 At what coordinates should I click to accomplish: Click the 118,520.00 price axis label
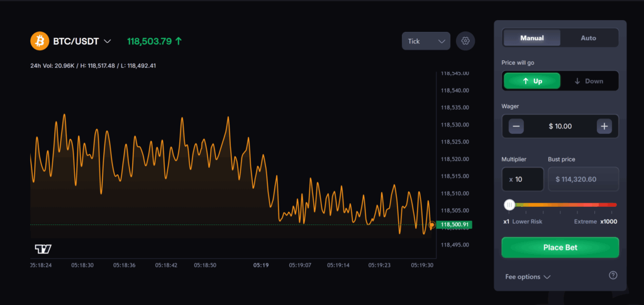(x=455, y=159)
